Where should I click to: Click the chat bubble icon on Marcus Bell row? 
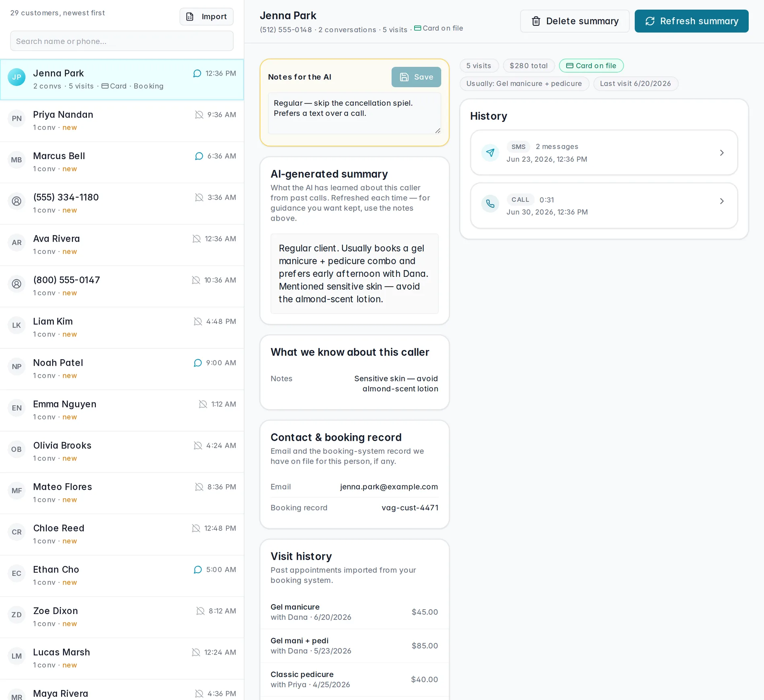[199, 156]
